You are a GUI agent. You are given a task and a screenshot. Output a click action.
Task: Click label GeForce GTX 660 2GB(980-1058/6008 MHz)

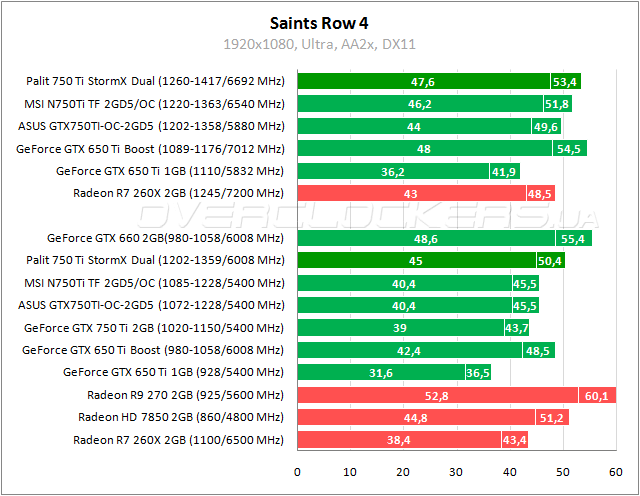[x=165, y=238]
